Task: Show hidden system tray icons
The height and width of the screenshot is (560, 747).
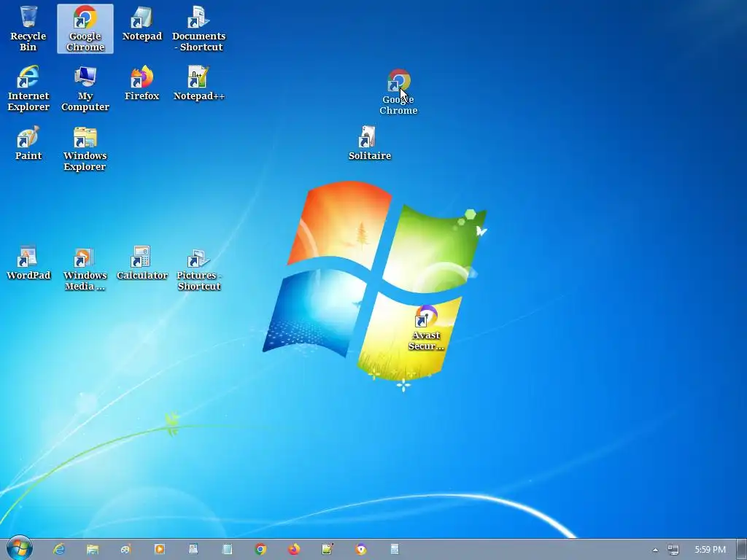Action: (x=656, y=550)
